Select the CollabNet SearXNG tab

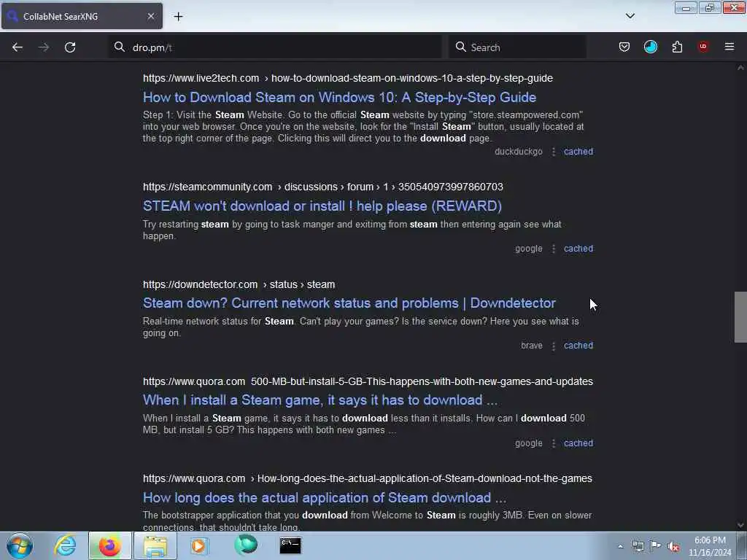click(x=82, y=16)
